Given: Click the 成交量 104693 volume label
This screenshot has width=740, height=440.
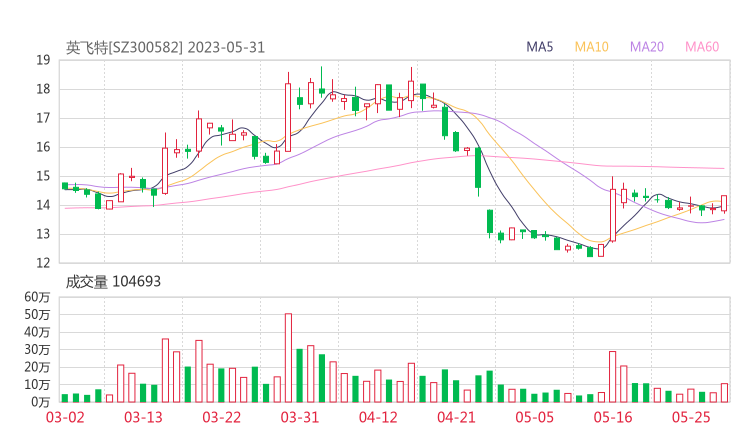Looking at the screenshot, I should tap(113, 282).
